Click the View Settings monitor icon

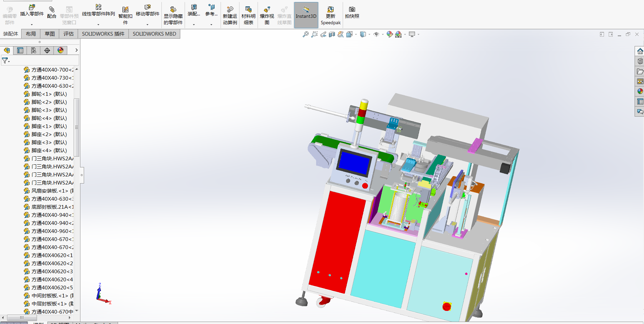[x=412, y=34]
